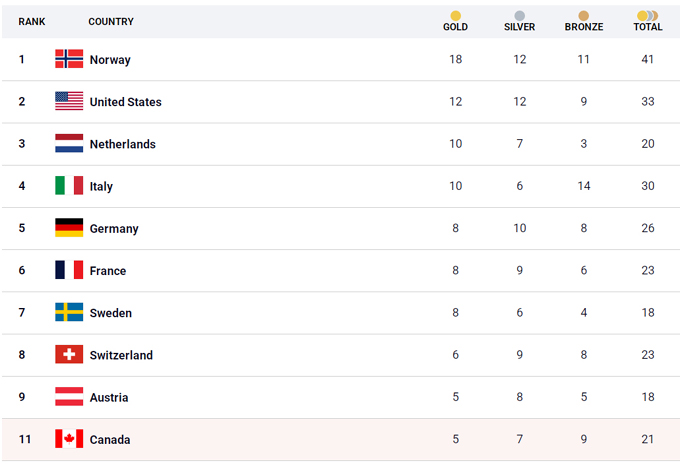Sort by the gold medal icon
Image resolution: width=680 pixels, height=465 pixels.
(x=455, y=16)
